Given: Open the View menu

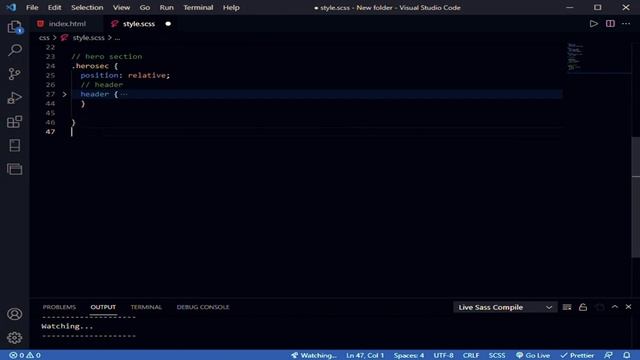Looking at the screenshot, I should click(121, 7).
